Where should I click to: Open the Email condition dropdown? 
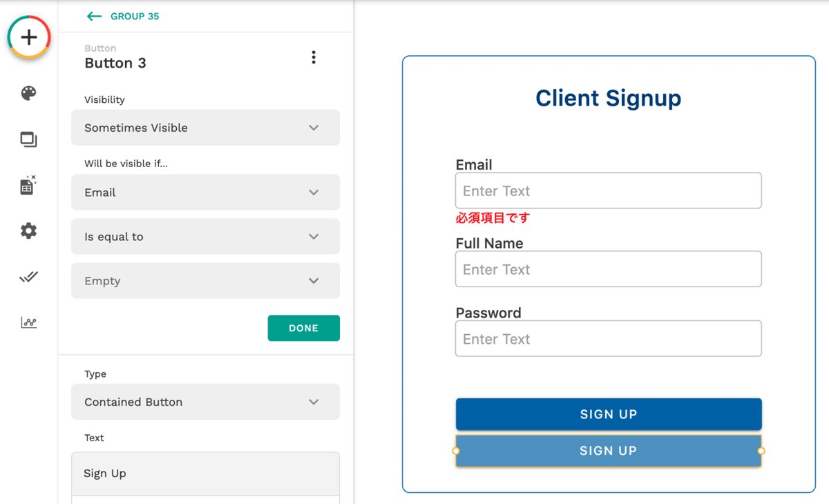(x=205, y=193)
